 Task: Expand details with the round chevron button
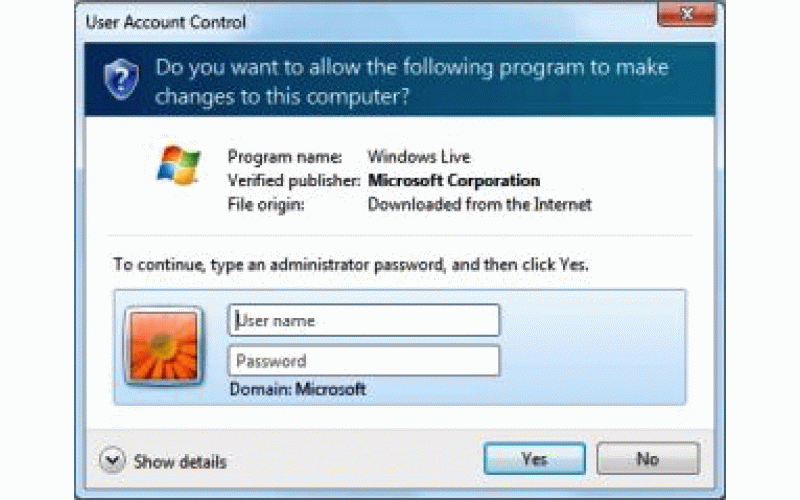pos(112,461)
